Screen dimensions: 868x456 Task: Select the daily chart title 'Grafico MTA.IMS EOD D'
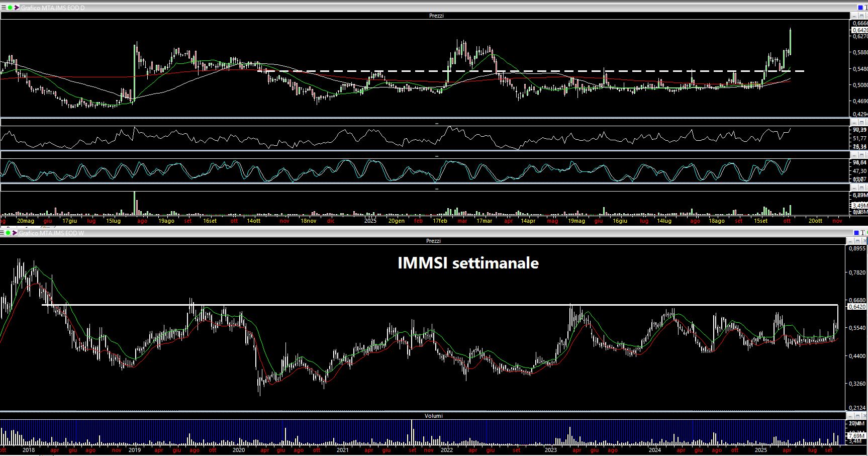click(x=53, y=8)
